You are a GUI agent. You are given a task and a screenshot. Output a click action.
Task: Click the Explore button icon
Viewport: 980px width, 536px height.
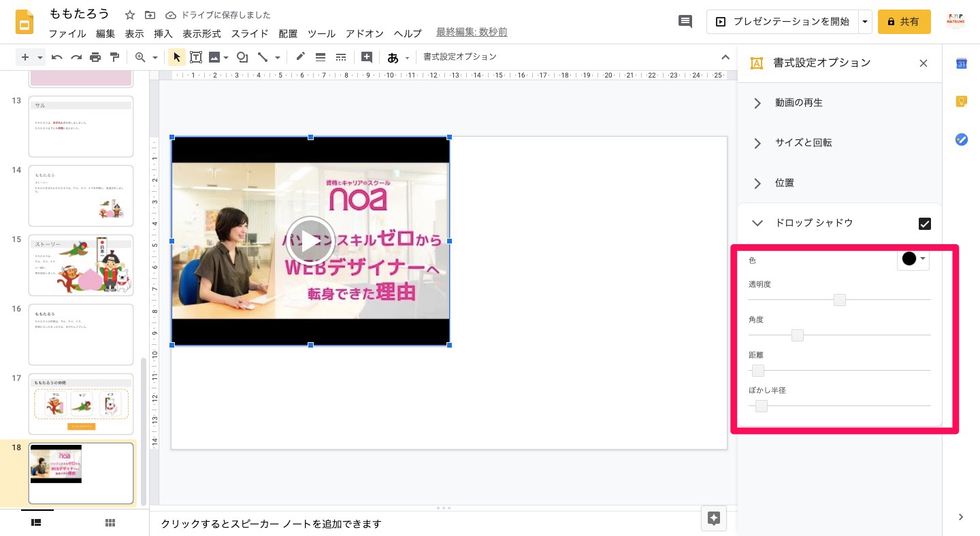(x=714, y=518)
